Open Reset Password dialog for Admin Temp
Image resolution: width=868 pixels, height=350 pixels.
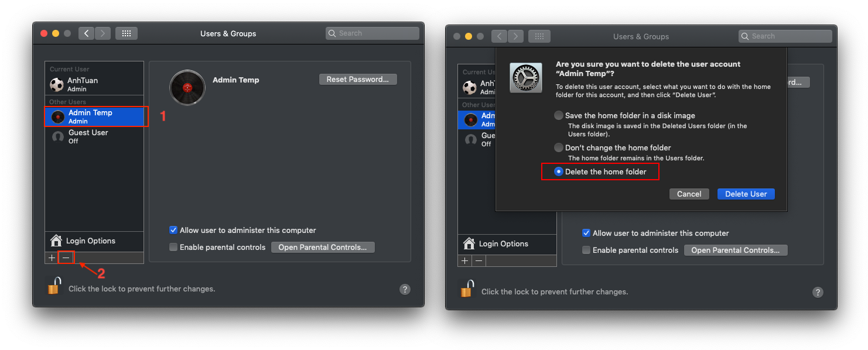(x=358, y=78)
